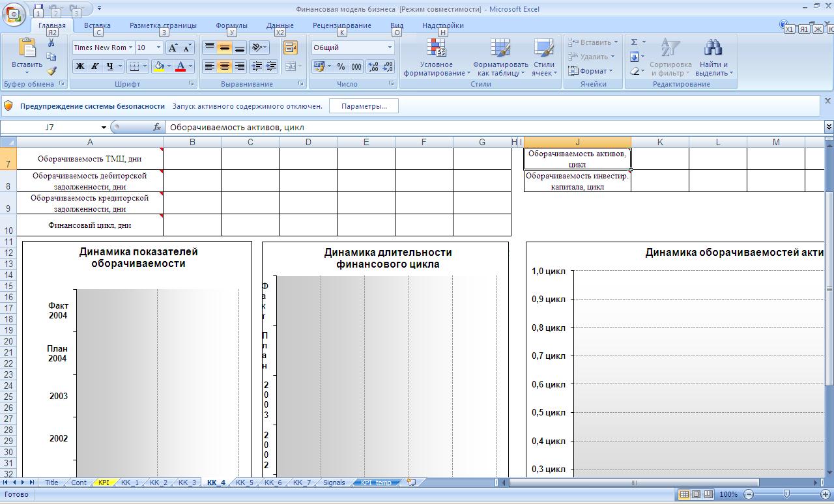Click the Increase Decimal icon

[373, 66]
